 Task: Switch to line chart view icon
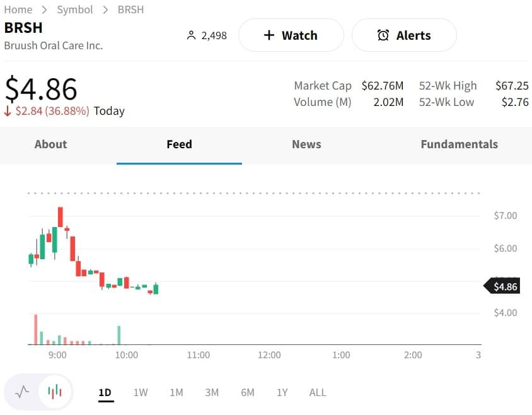pos(22,392)
